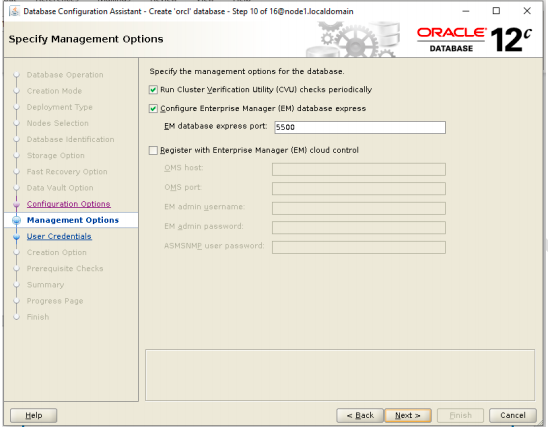Image resolution: width=548 pixels, height=427 pixels.
Task: Click the empty message area at bottom
Action: click(x=340, y=375)
